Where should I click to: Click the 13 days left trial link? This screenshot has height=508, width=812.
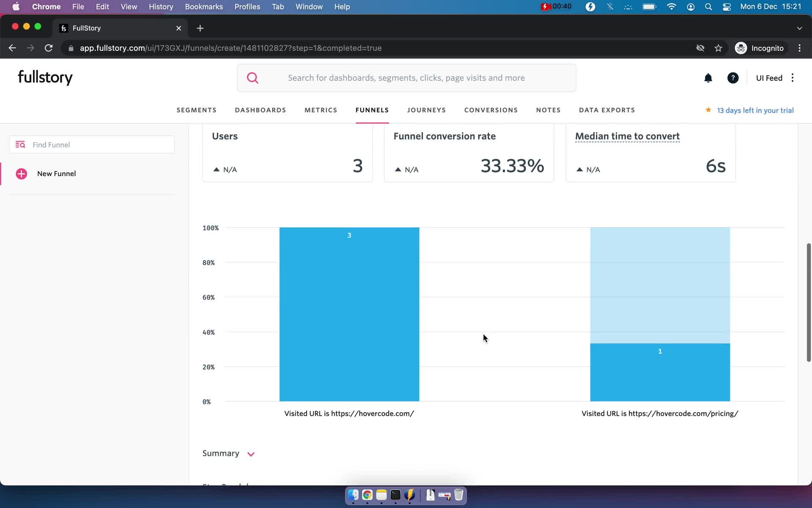pyautogui.click(x=755, y=110)
